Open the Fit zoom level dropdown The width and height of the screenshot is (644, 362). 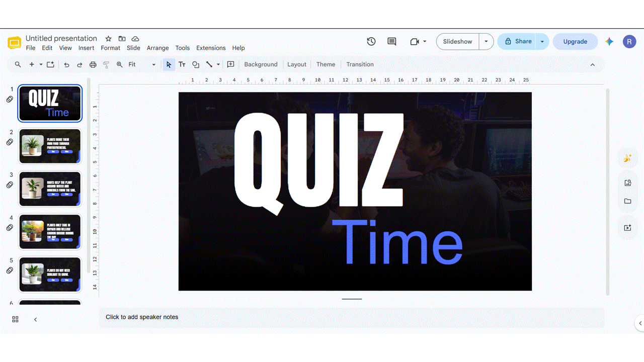(142, 64)
